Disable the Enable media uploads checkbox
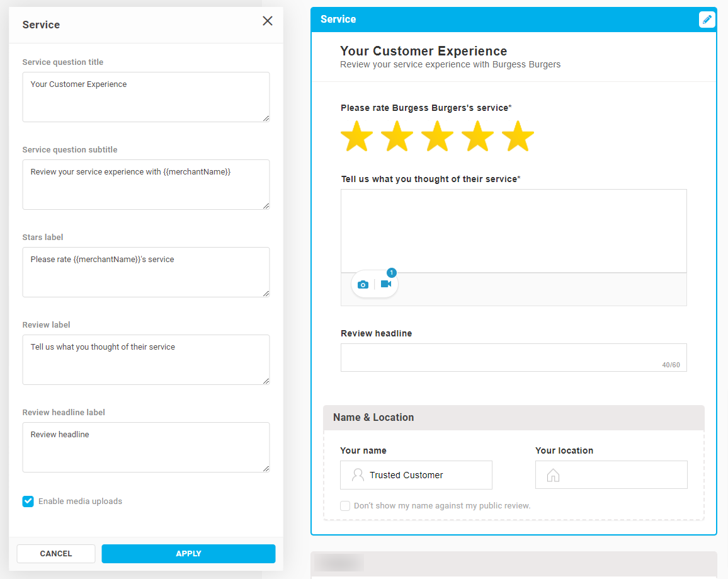Image resolution: width=728 pixels, height=579 pixels. click(x=28, y=501)
